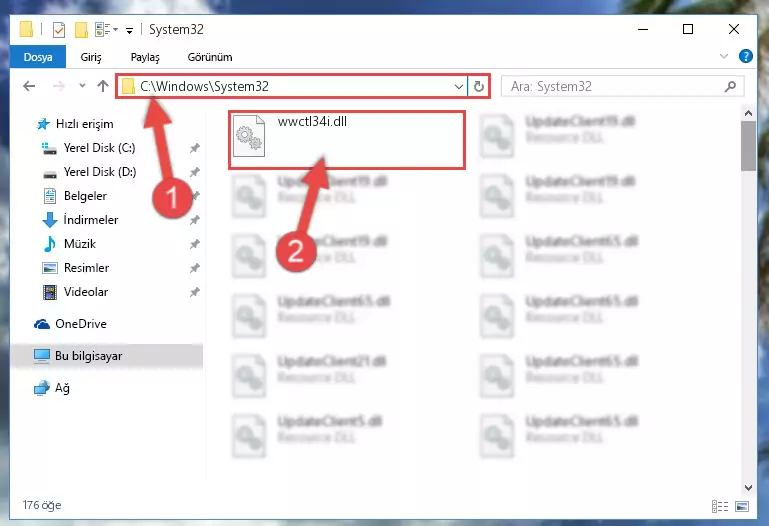Open Müzik in the sidebar

coord(80,244)
